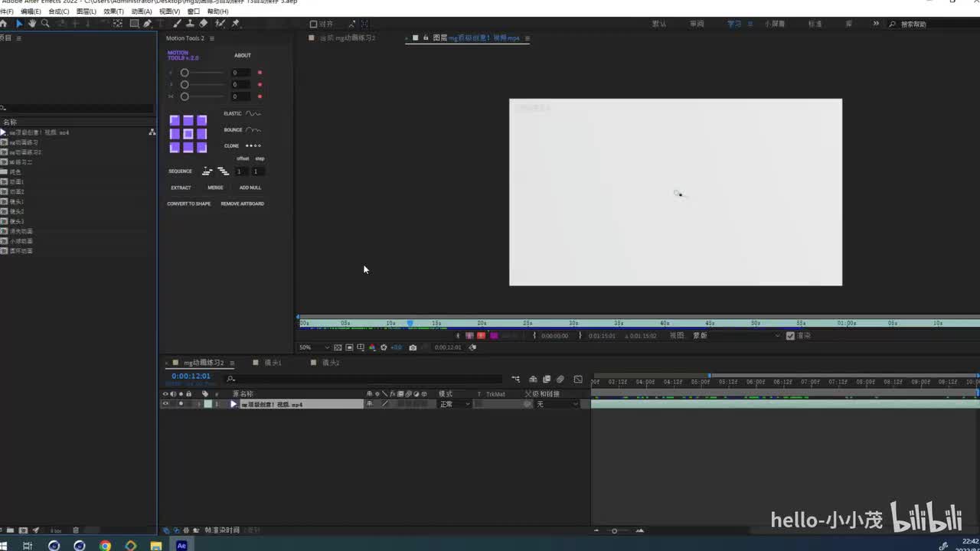The height and width of the screenshot is (551, 980).
Task: Go to the Home screen icon
Action: [4, 24]
